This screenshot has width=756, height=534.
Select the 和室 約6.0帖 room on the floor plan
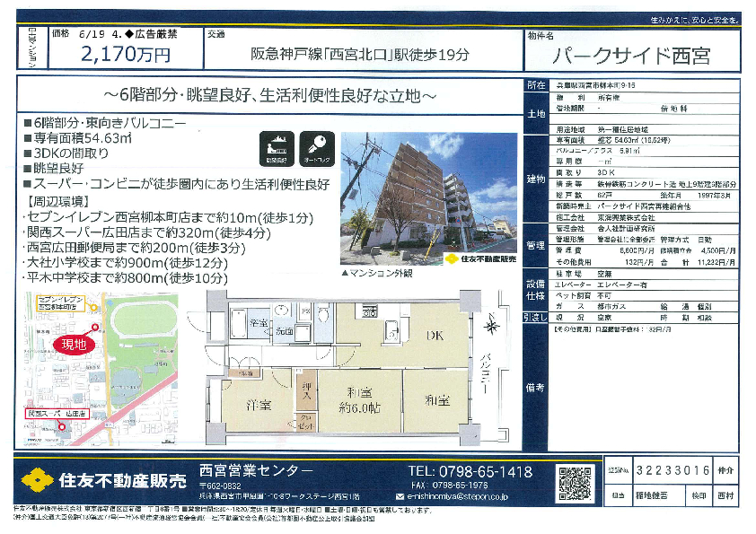[358, 398]
